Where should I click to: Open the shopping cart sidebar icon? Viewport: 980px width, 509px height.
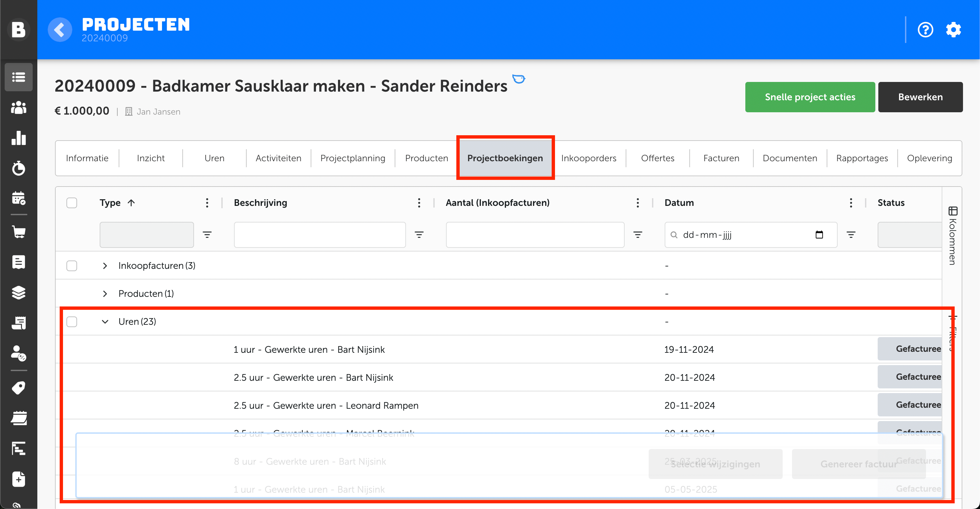18,232
